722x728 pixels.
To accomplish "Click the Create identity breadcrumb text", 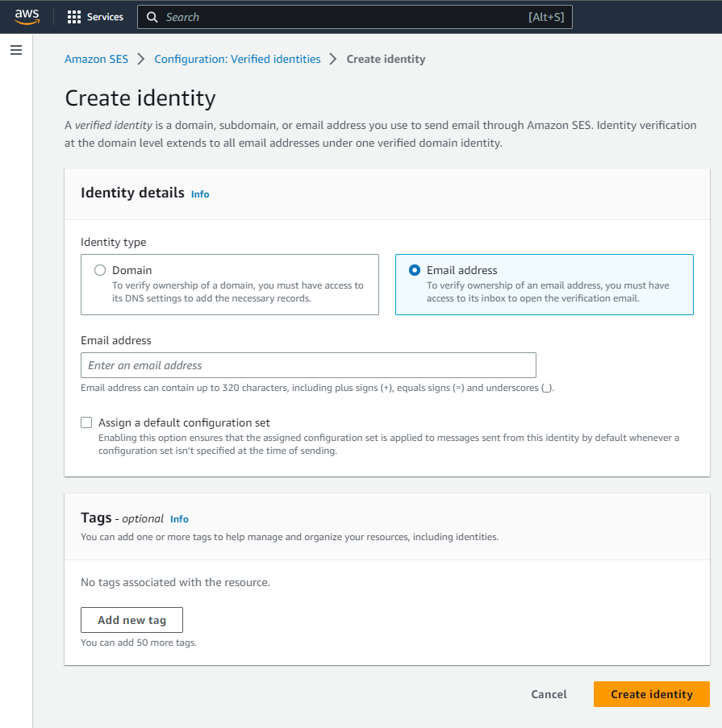I will coord(386,59).
